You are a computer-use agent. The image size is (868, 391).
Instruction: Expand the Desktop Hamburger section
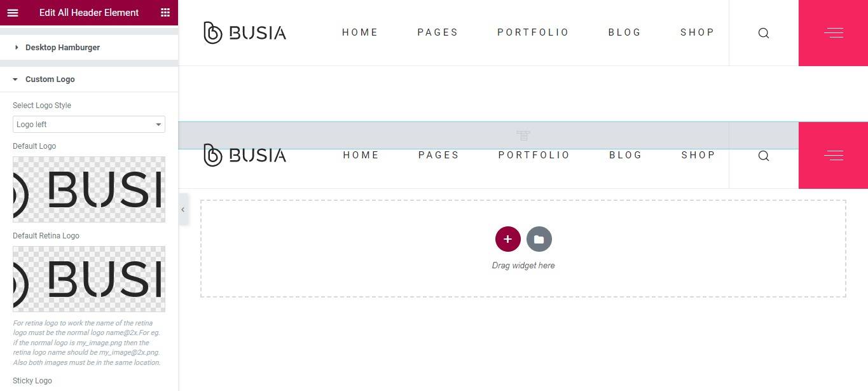pyautogui.click(x=62, y=48)
